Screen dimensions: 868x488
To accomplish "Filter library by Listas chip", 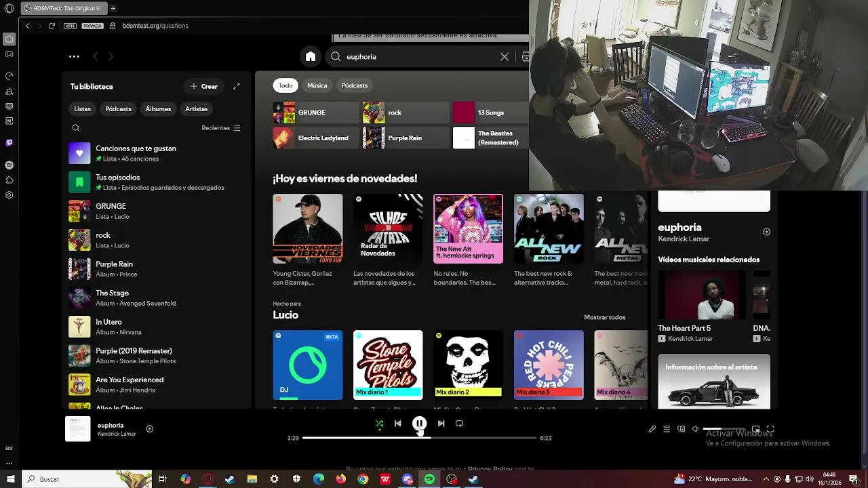I will [82, 109].
